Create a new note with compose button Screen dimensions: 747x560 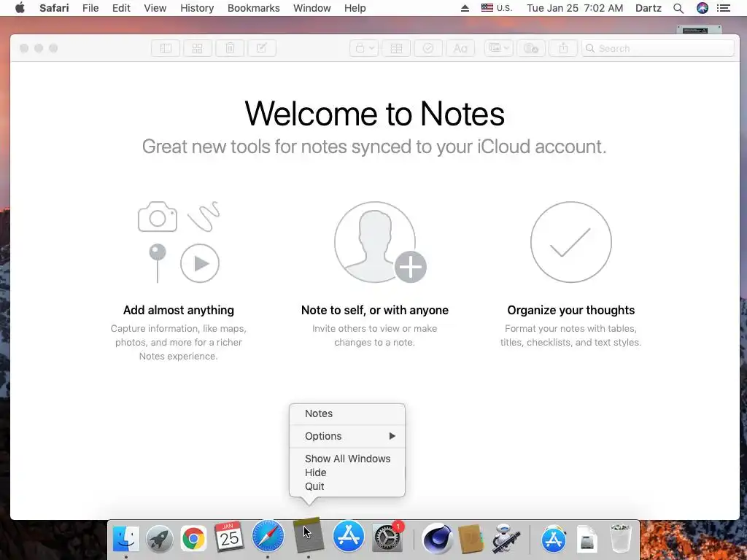[262, 48]
